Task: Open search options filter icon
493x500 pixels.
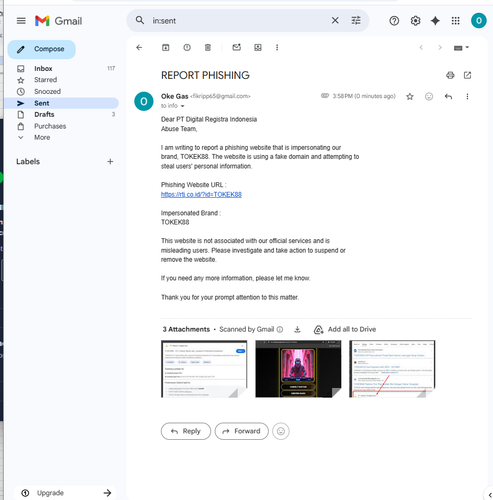Action: (356, 20)
